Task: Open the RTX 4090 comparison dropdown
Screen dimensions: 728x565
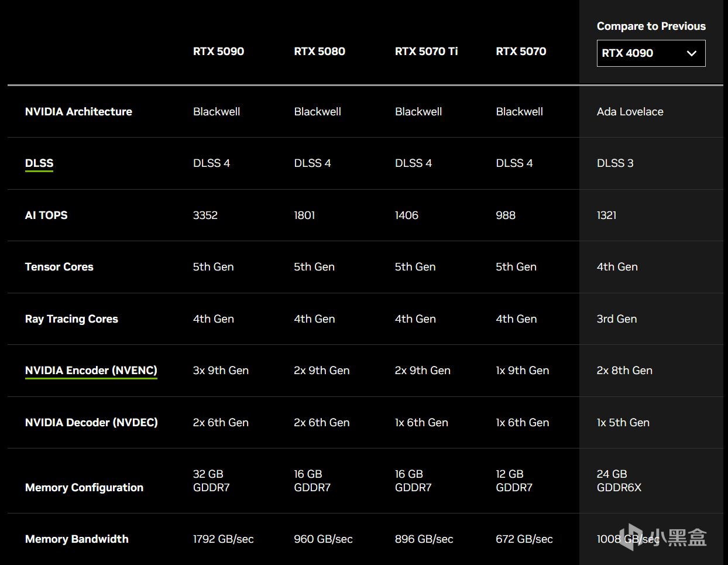Action: [x=650, y=53]
